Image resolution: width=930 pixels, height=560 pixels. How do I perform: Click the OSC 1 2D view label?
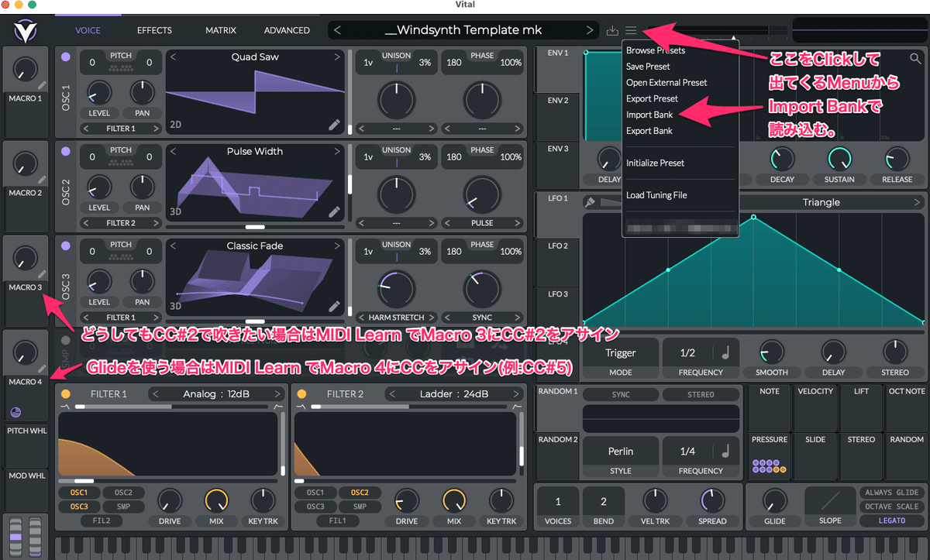tap(175, 124)
